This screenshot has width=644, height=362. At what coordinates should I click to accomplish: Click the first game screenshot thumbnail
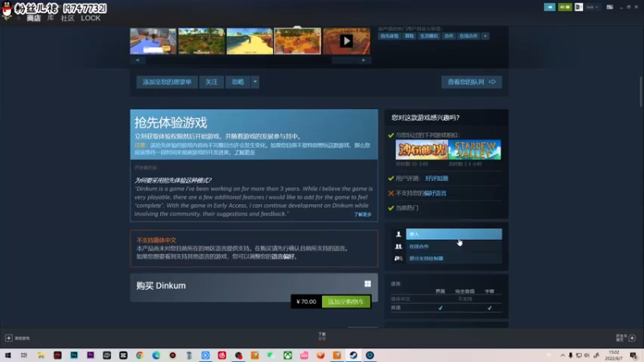click(153, 41)
